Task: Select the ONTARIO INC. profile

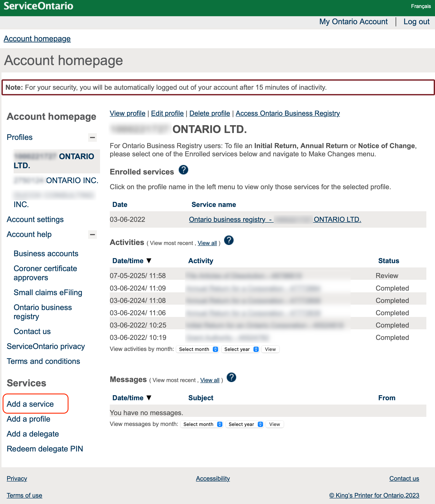Action: 56,181
